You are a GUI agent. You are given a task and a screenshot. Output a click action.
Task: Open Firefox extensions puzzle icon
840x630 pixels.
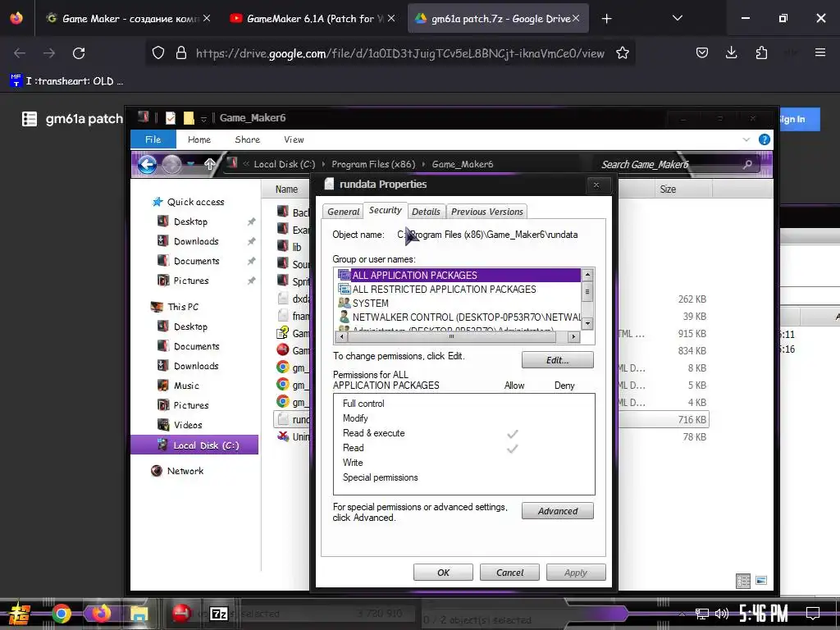761,52
